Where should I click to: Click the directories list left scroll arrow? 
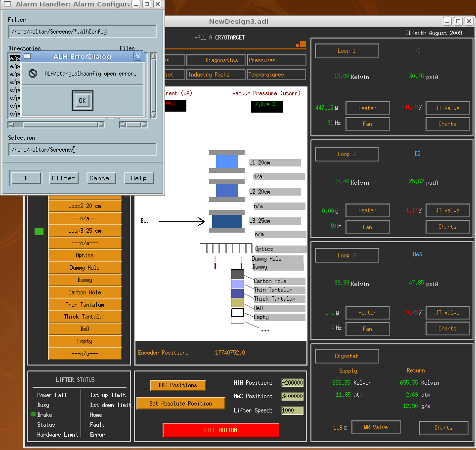[11, 124]
